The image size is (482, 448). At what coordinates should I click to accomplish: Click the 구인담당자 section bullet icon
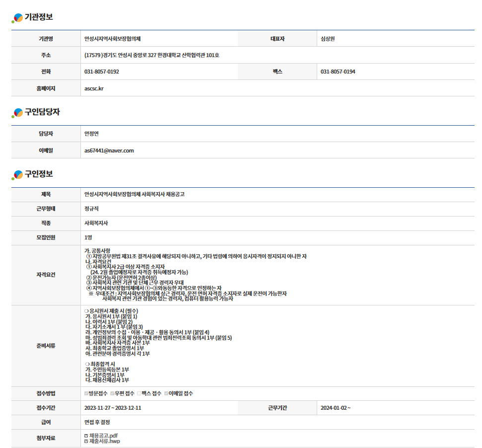[17, 113]
